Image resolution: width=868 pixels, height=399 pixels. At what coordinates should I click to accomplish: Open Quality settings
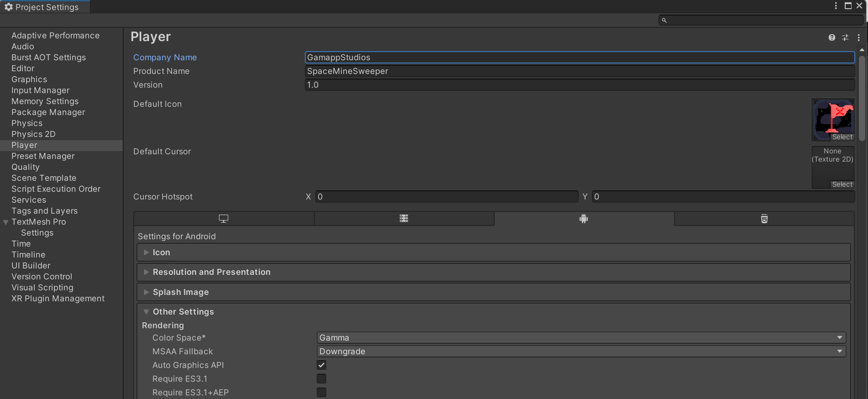[26, 167]
